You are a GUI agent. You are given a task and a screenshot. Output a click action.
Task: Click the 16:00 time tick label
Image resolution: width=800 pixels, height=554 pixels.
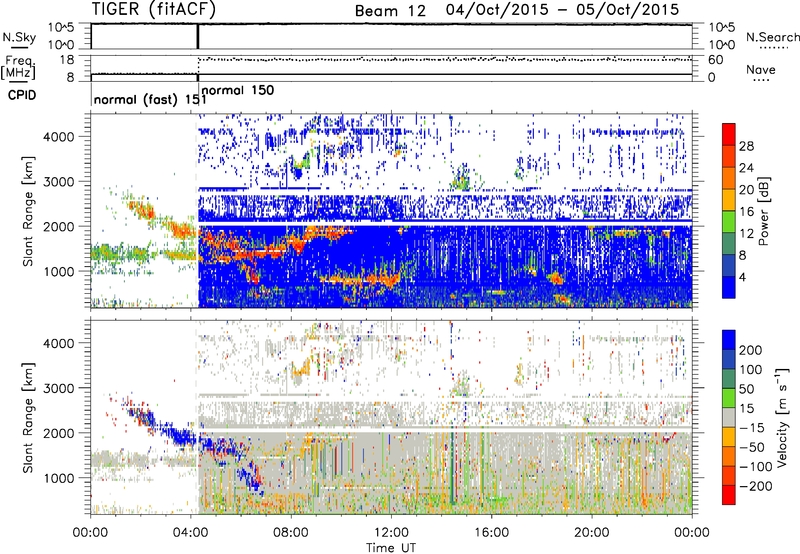(x=491, y=533)
